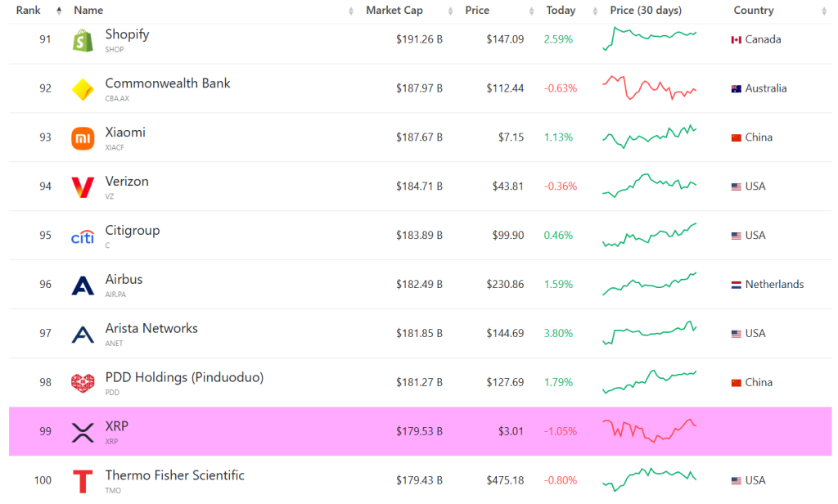
Task: Click the Commonwealth Bank diamond logo
Action: (x=83, y=89)
